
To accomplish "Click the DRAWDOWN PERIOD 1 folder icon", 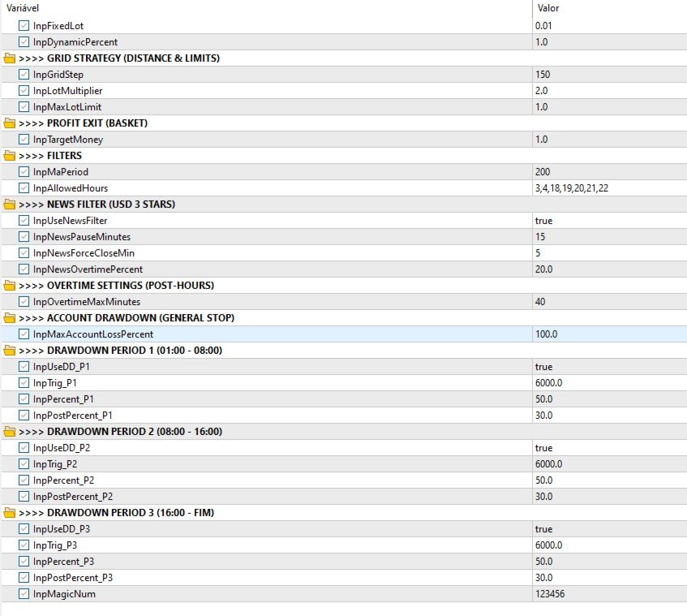I will tap(9, 351).
